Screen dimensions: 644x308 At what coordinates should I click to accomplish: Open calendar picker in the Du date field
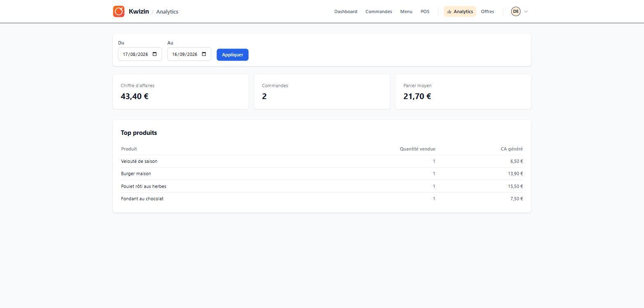(x=154, y=54)
